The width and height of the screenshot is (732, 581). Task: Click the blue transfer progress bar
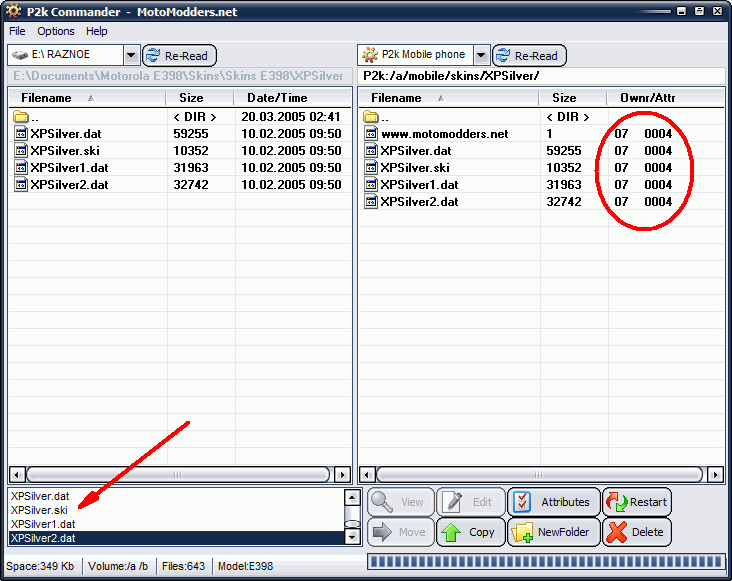(x=546, y=561)
